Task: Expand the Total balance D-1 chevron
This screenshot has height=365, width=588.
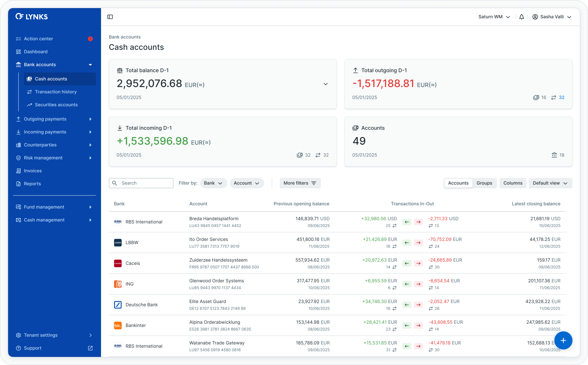Action: [x=326, y=84]
